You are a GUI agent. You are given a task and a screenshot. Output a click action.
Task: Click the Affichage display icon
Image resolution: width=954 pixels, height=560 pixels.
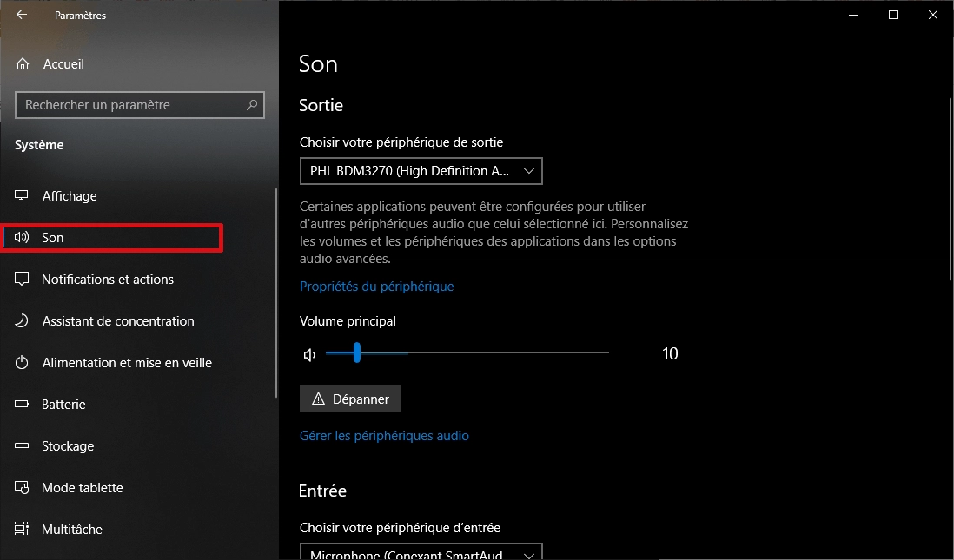click(23, 196)
